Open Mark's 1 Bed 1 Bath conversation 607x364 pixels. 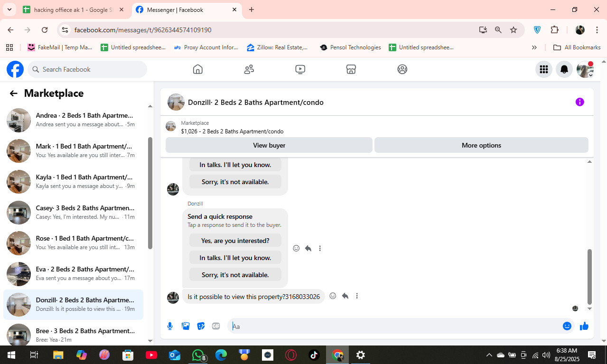(74, 151)
